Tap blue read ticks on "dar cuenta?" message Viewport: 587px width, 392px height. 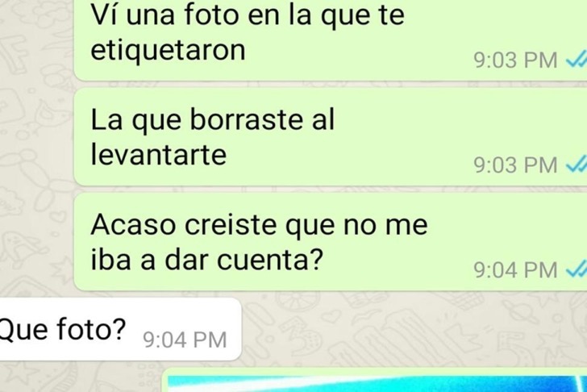576,269
